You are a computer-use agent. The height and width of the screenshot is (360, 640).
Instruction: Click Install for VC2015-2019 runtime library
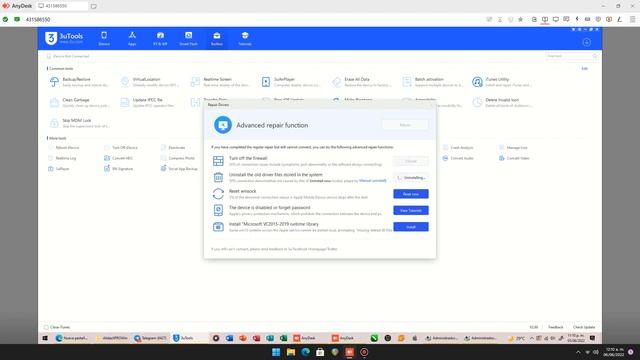pyautogui.click(x=411, y=227)
